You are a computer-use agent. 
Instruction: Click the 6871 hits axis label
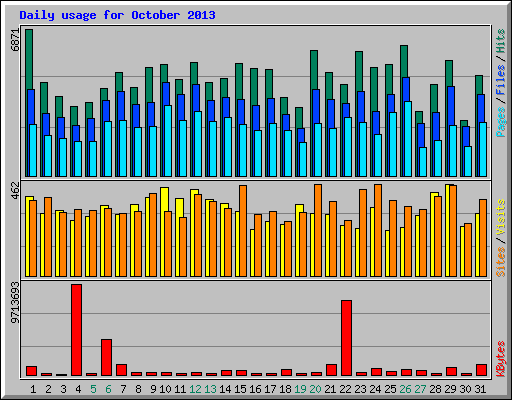coord(15,40)
